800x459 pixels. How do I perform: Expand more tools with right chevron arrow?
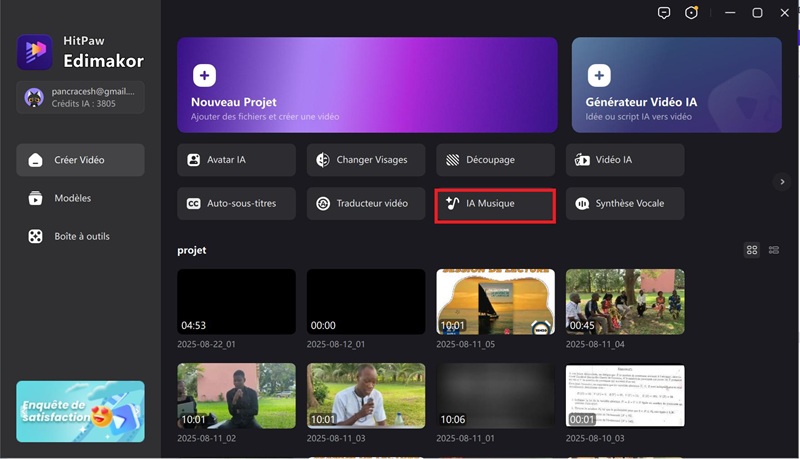click(783, 181)
